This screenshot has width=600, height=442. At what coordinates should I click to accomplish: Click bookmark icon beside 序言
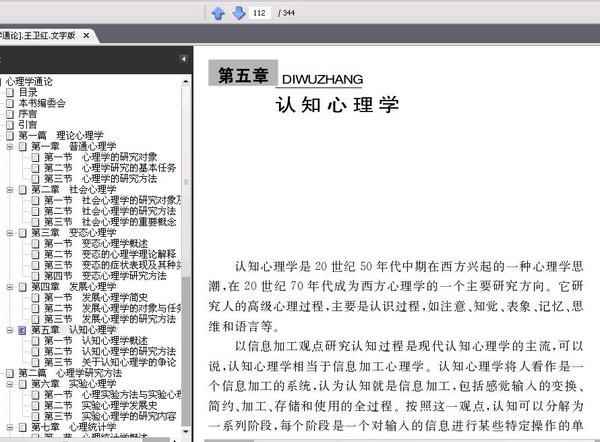click(10, 114)
